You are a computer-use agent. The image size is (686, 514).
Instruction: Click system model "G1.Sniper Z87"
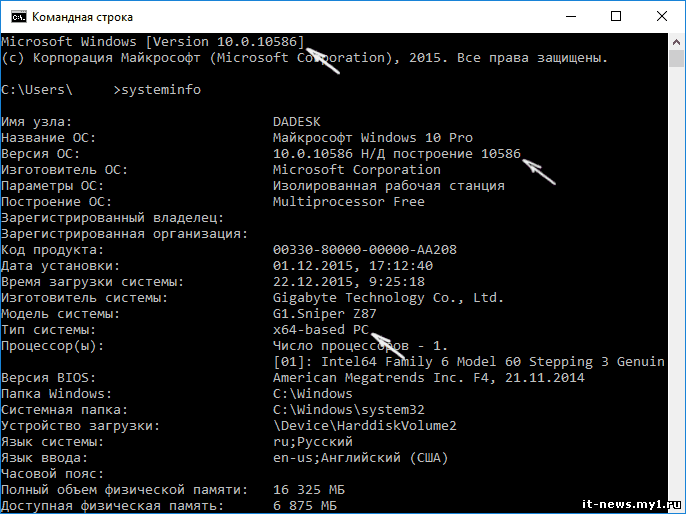pos(325,314)
